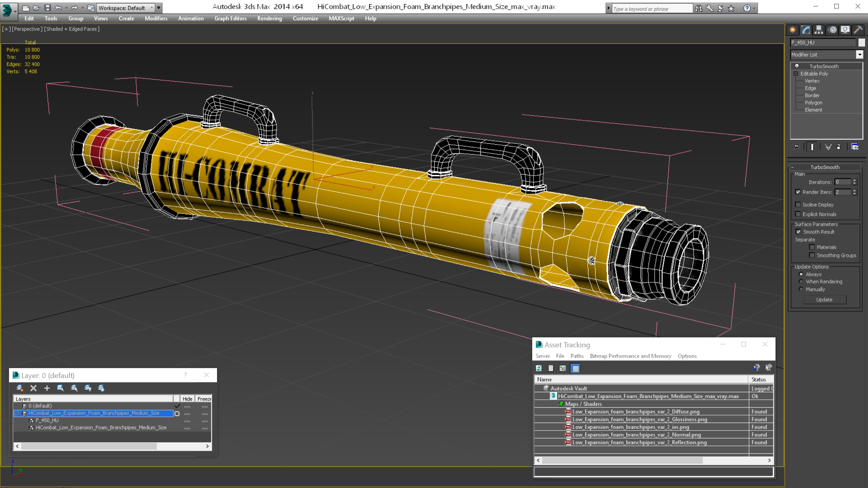Click the Render Iters spinner arrows
This screenshot has height=488, width=868.
[x=854, y=192]
